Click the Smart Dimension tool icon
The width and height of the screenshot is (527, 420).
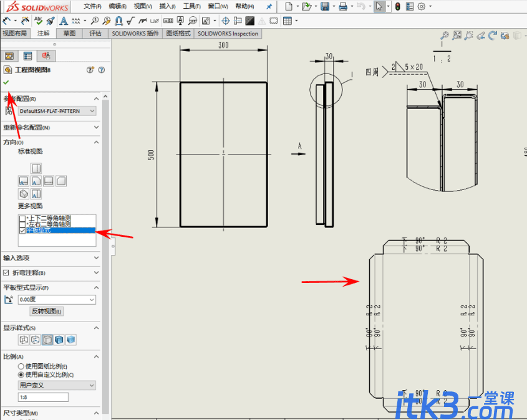coord(7,21)
